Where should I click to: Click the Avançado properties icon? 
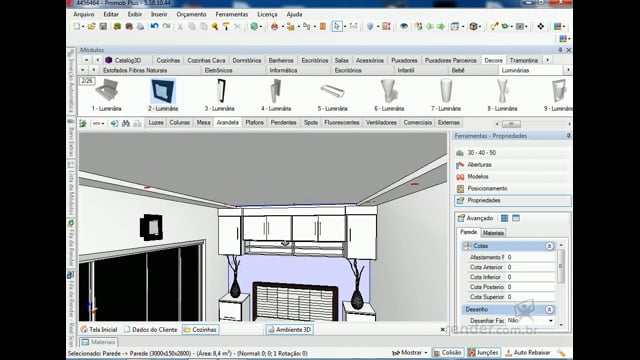(461, 218)
